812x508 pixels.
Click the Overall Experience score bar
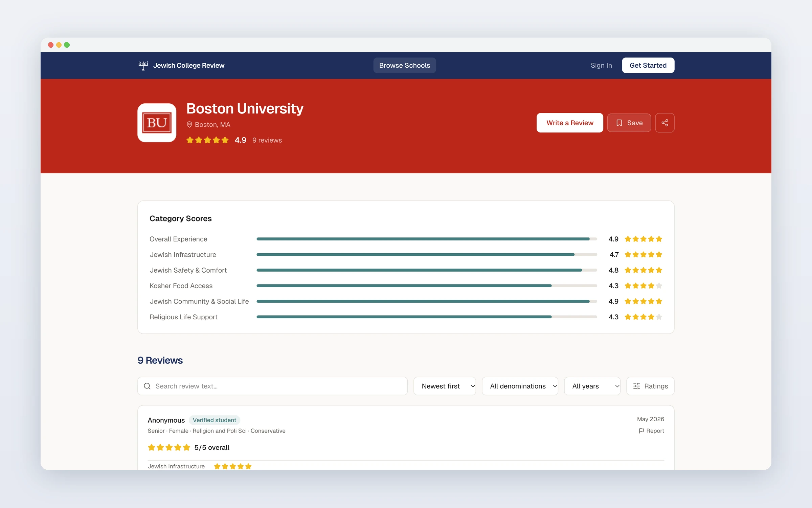pyautogui.click(x=427, y=239)
